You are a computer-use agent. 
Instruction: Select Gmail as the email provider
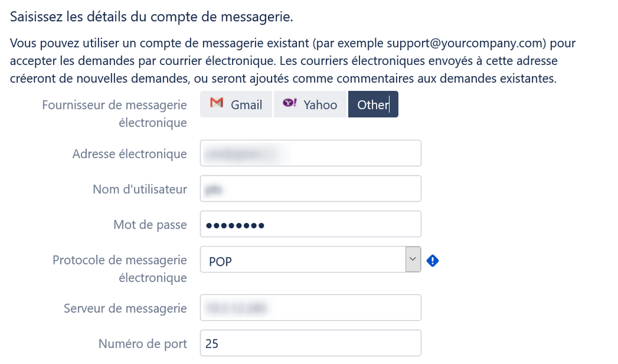[x=236, y=104]
